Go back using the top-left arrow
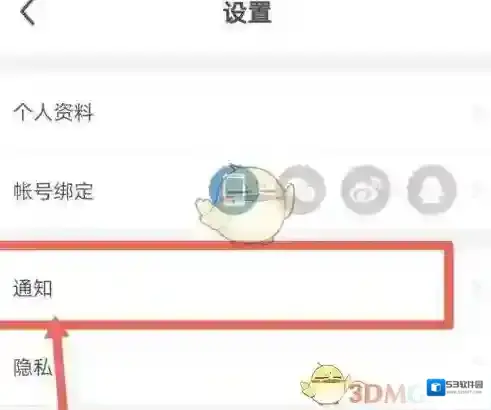The image size is (491, 410). (x=28, y=12)
